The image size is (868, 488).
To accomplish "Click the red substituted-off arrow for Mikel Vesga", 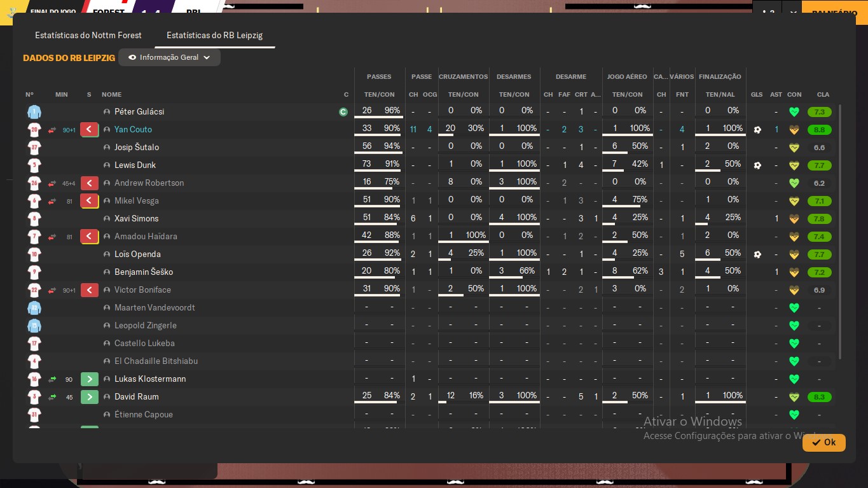I will [x=90, y=201].
